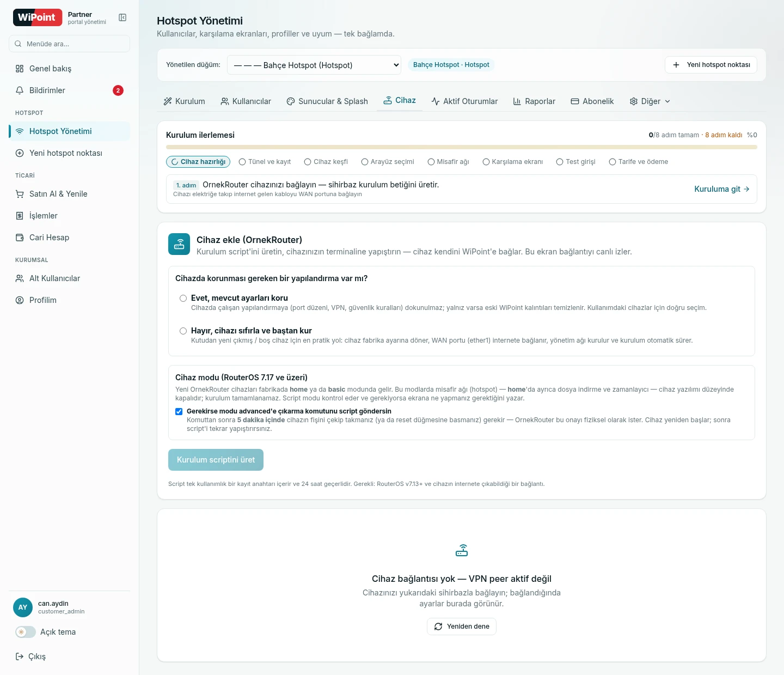
Task: Expand the Diğer tab menu
Action: pyautogui.click(x=650, y=101)
